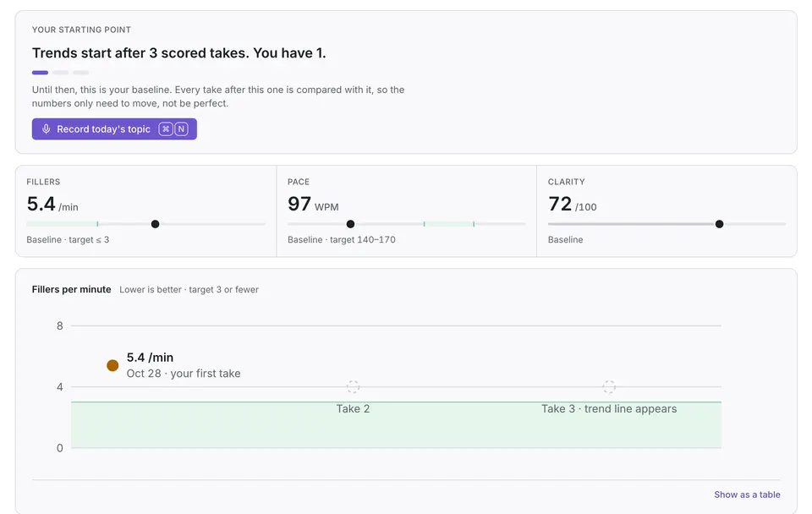Click the Baseline · target ≤ 3 text
This screenshot has height=514, width=812.
click(x=68, y=239)
